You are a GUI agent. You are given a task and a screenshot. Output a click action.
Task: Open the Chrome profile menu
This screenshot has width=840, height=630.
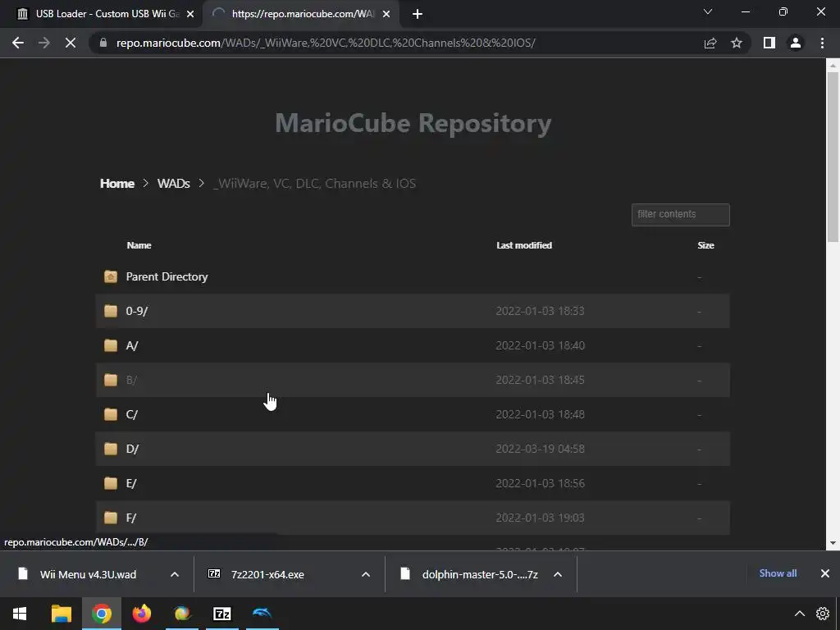[796, 43]
